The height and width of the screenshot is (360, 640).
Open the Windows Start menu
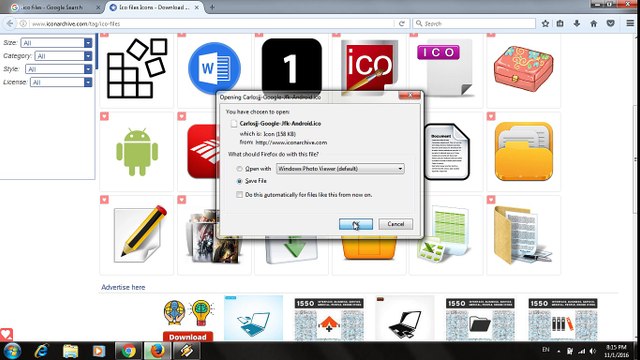[12, 351]
